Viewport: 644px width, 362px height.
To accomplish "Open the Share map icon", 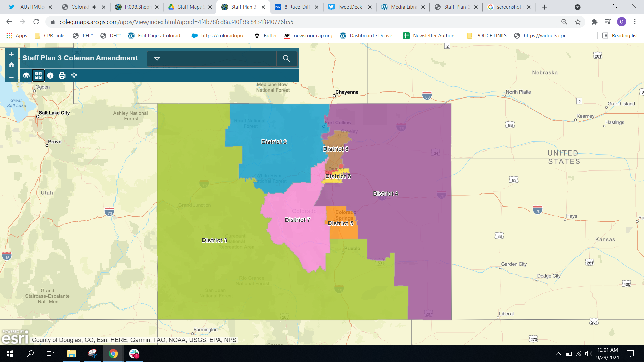I will [x=74, y=75].
